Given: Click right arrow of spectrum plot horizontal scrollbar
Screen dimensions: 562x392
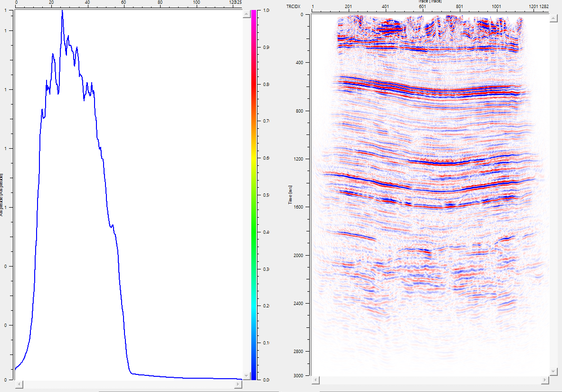Looking at the screenshot, I should click(238, 384).
